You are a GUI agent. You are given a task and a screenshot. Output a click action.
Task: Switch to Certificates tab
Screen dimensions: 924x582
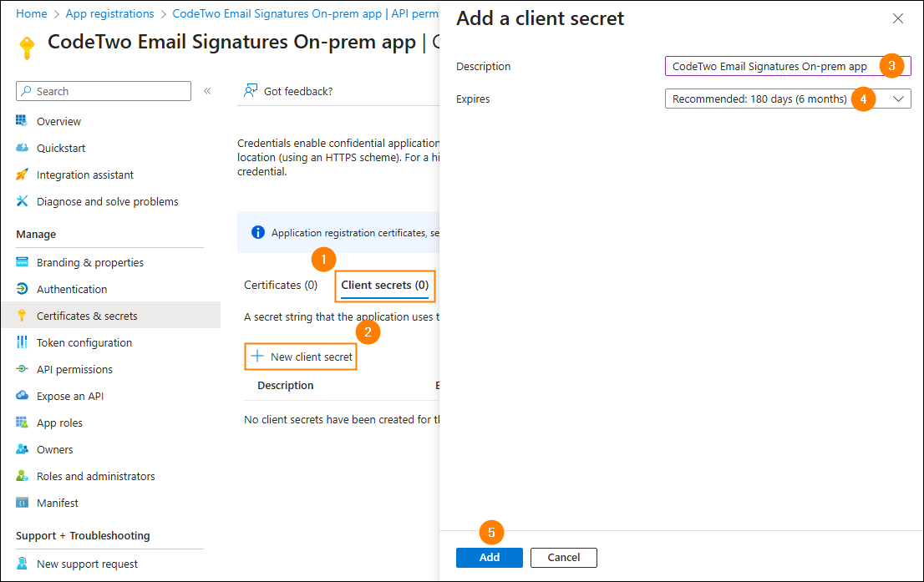coord(280,285)
